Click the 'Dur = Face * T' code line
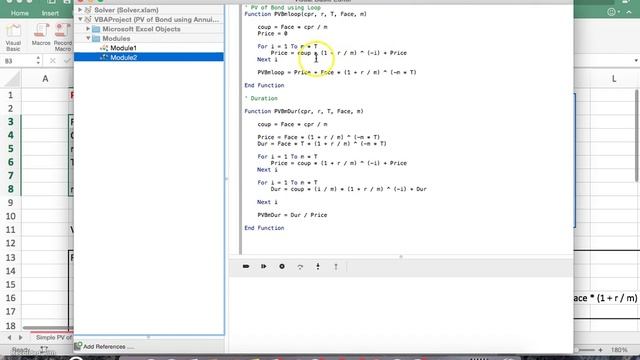The image size is (640, 360). (x=322, y=144)
